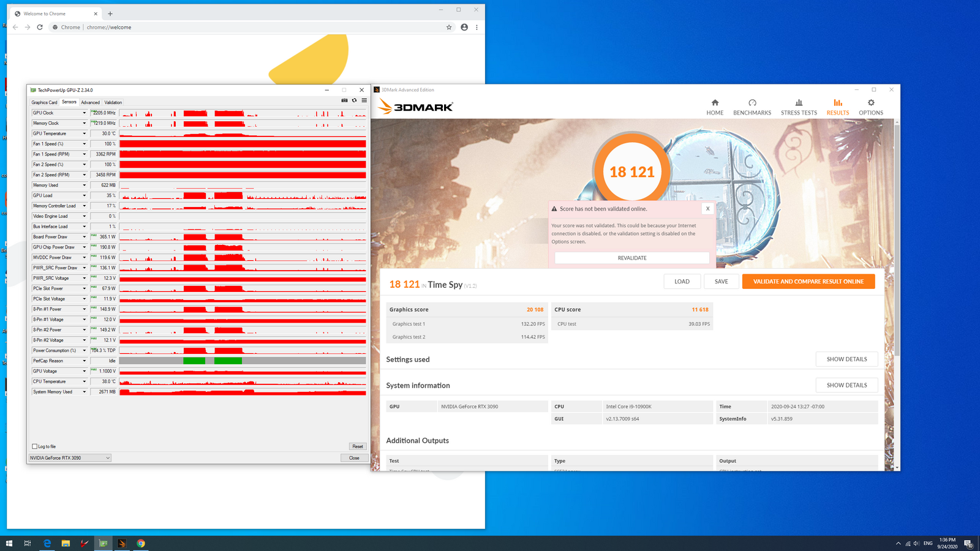Open 3DMark Benchmarks section
This screenshot has width=980, height=551.
click(x=752, y=107)
